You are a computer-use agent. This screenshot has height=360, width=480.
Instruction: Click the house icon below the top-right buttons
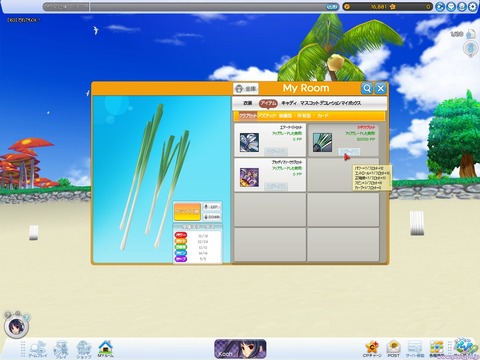pos(471,34)
